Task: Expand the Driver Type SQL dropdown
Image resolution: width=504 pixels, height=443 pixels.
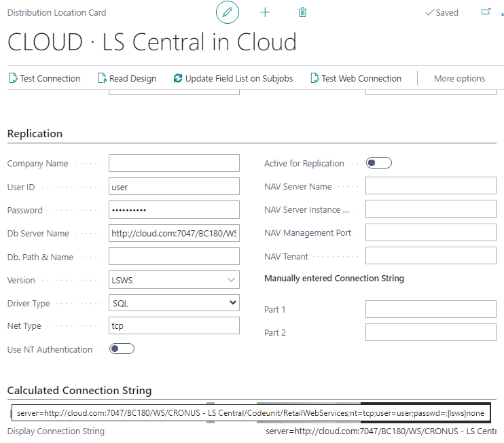Action: [x=174, y=303]
